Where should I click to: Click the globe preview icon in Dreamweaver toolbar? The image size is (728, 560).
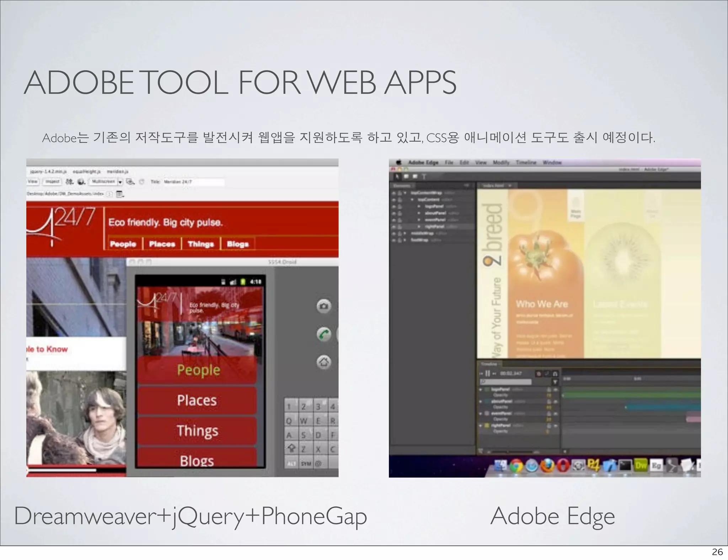tap(81, 182)
